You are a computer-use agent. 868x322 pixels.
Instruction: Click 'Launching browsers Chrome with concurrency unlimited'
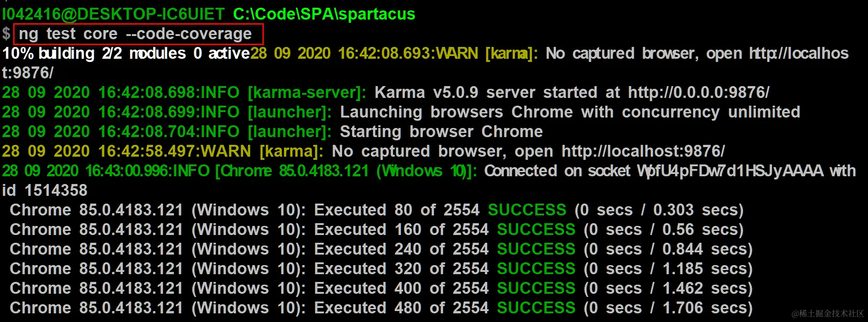tap(570, 112)
